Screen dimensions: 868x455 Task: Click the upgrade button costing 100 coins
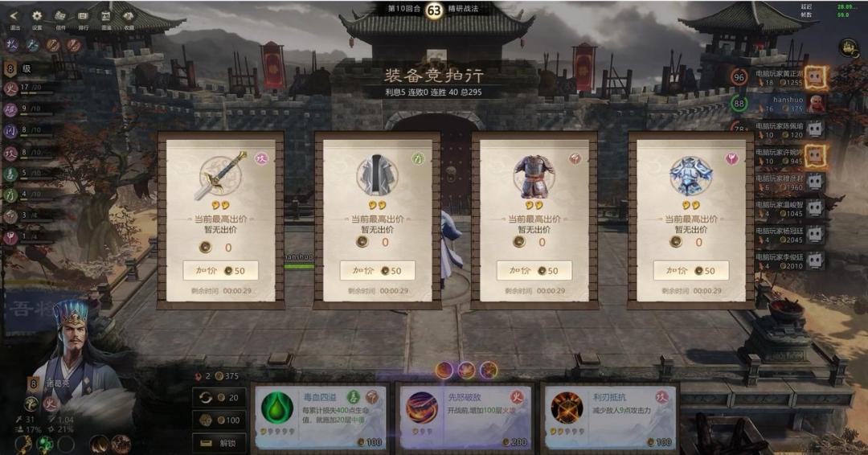pyautogui.click(x=219, y=420)
